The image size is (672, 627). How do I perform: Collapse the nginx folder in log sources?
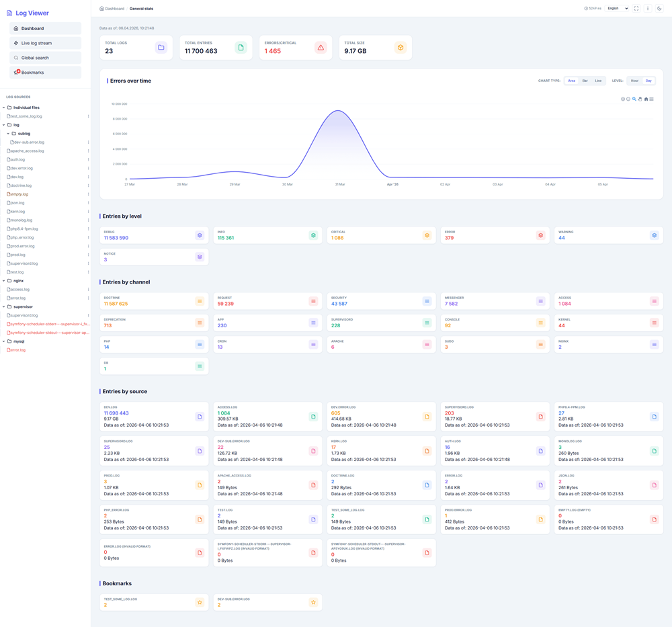[x=4, y=281]
